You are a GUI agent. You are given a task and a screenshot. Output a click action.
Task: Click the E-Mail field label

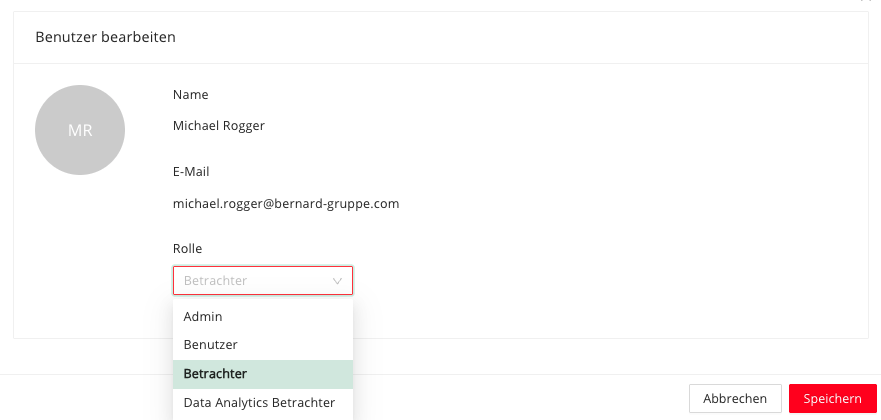[x=191, y=172]
